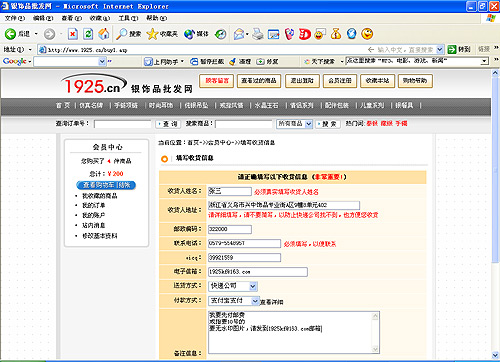Image resolution: width=500 pixels, height=362 pixels.
Task: Click the 修复 toolbar icon
Action: [x=260, y=62]
